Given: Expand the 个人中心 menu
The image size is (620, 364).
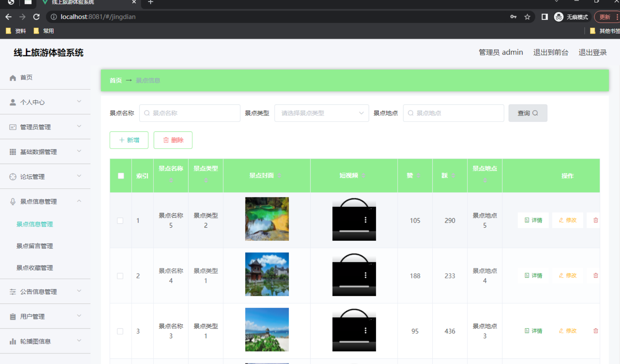Looking at the screenshot, I should pyautogui.click(x=45, y=102).
